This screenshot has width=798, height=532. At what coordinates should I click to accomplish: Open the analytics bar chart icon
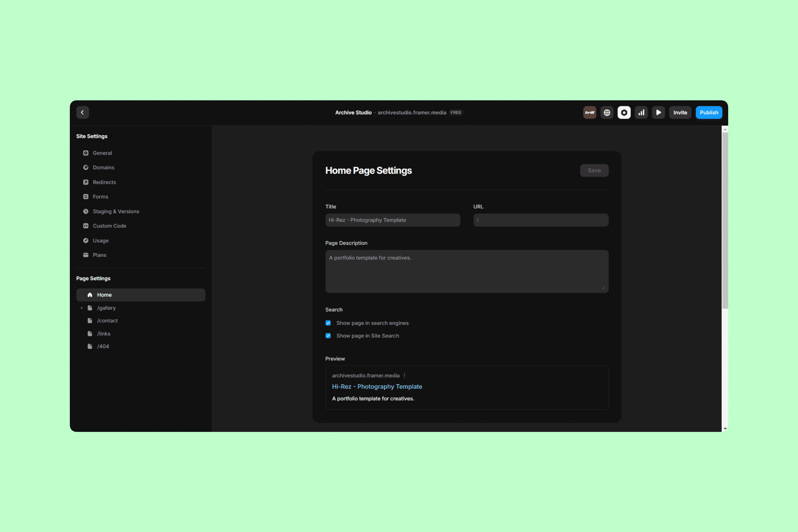coord(641,112)
